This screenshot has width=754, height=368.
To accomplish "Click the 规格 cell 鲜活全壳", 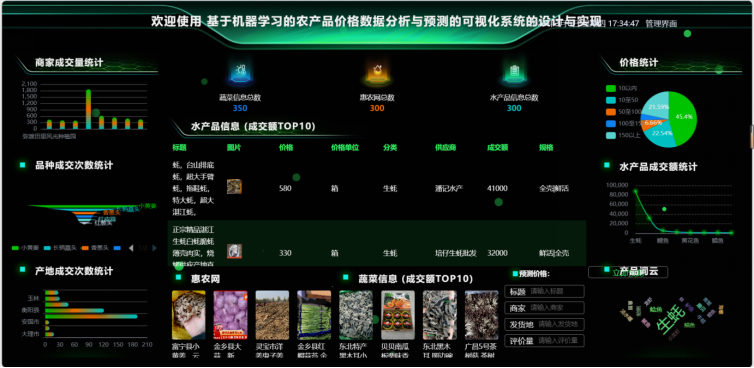I will (x=553, y=253).
